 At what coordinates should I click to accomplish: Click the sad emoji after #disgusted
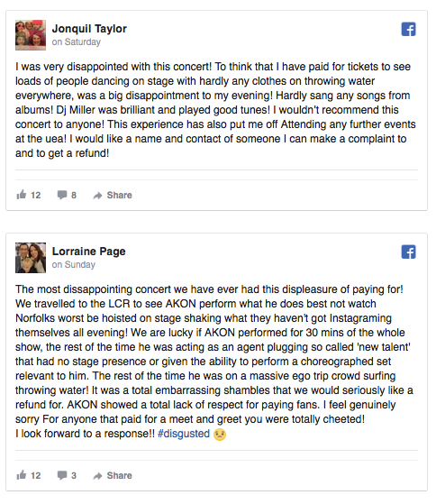(220, 435)
